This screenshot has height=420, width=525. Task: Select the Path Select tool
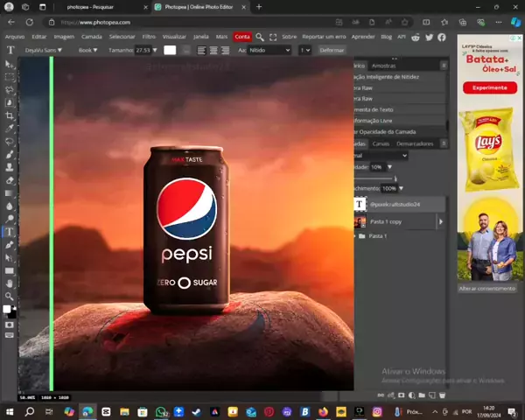(x=10, y=257)
